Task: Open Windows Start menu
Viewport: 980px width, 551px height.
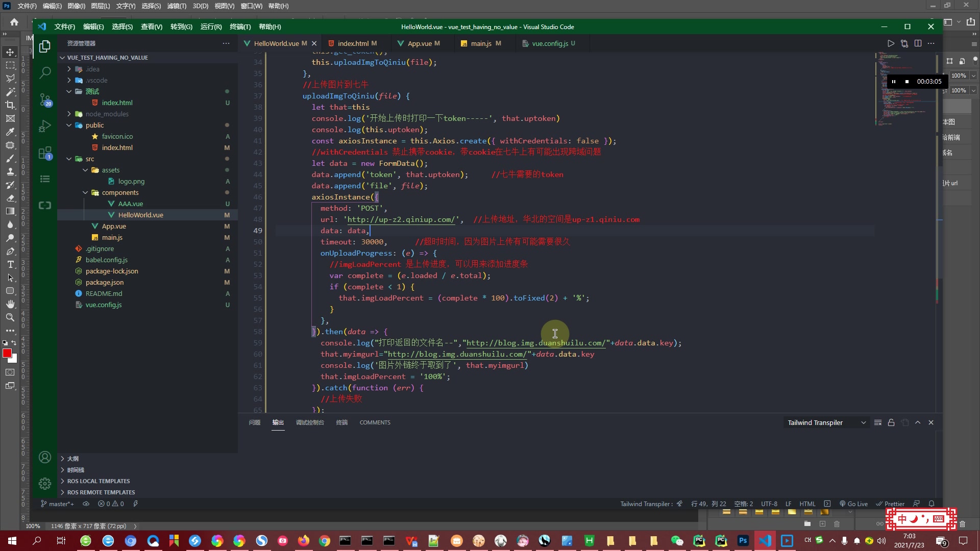Action: coord(12,541)
